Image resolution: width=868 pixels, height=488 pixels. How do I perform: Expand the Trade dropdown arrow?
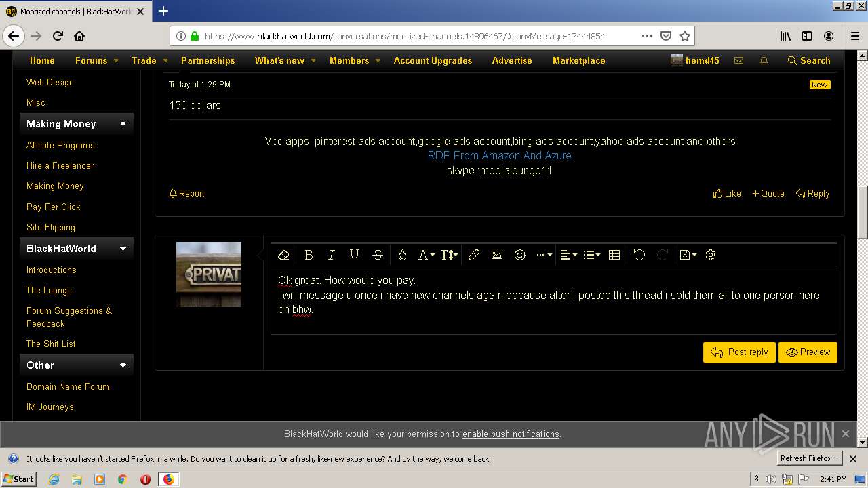point(165,60)
